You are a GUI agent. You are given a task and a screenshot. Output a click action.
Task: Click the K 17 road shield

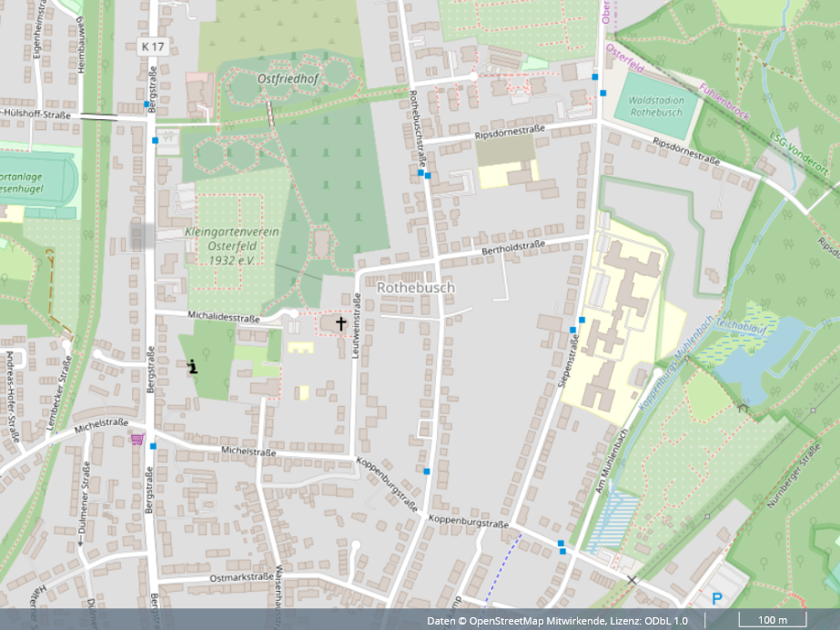pos(153,46)
